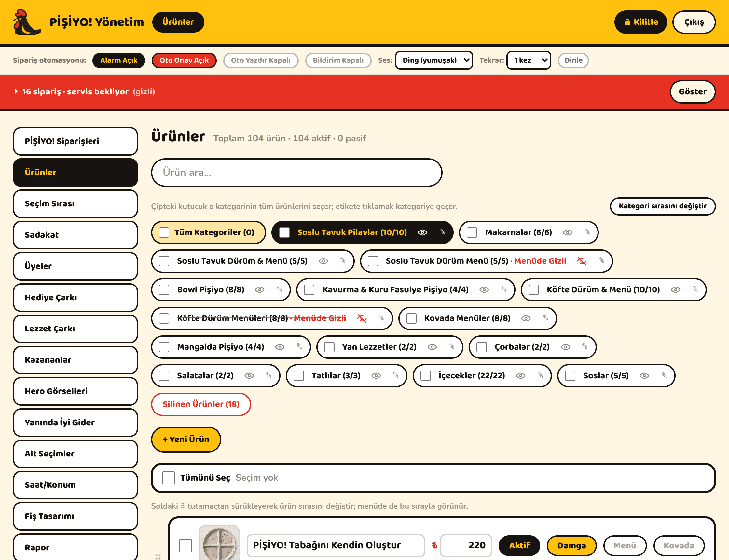Edit Makarnalar category with pencil icon
The width and height of the screenshot is (729, 560).
click(x=587, y=232)
